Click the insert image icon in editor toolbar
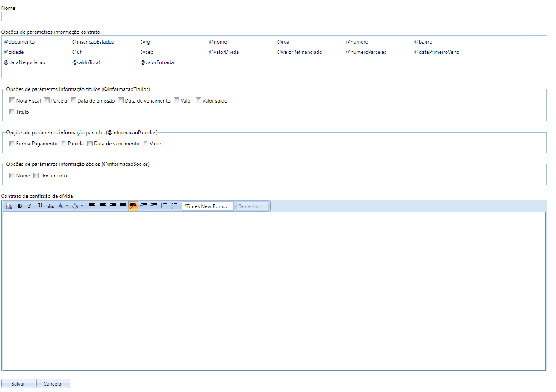The height and width of the screenshot is (392, 556). pyautogui.click(x=9, y=206)
